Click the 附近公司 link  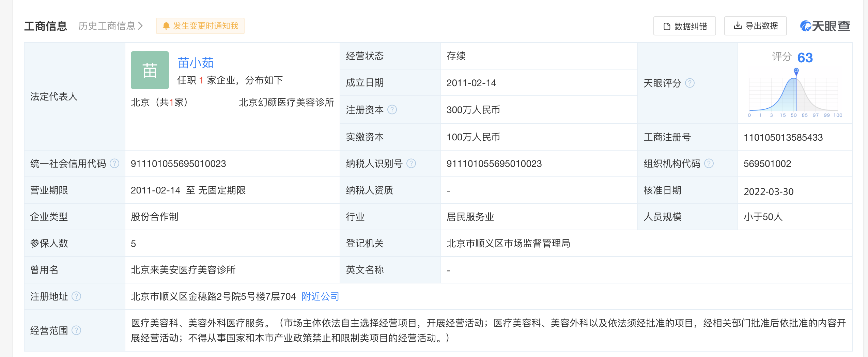click(x=320, y=296)
